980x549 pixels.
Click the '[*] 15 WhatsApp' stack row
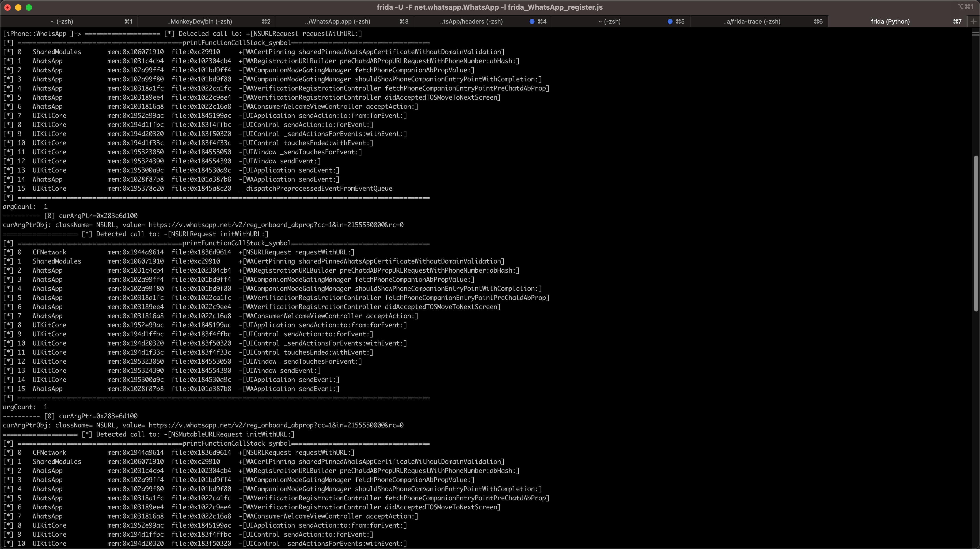pyautogui.click(x=171, y=389)
